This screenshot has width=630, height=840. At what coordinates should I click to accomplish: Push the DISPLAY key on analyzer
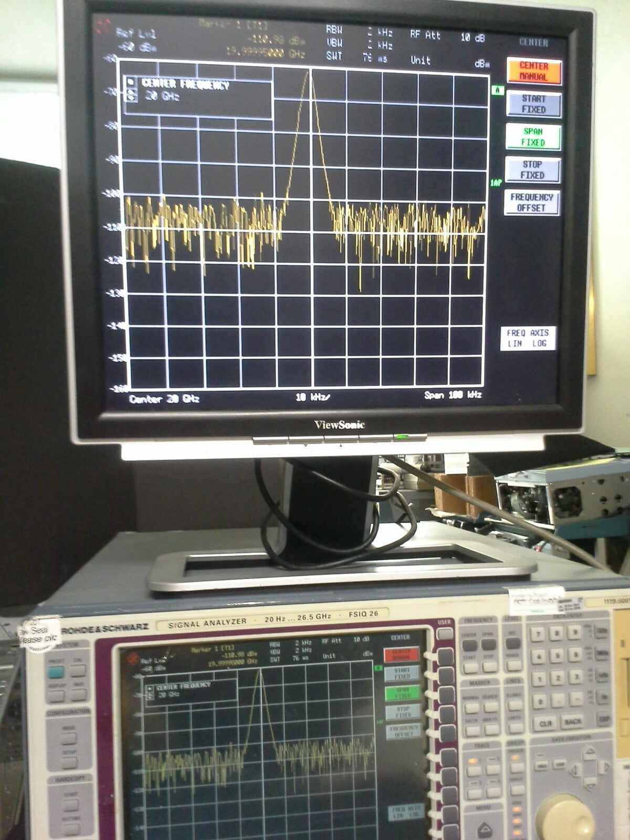(56, 696)
